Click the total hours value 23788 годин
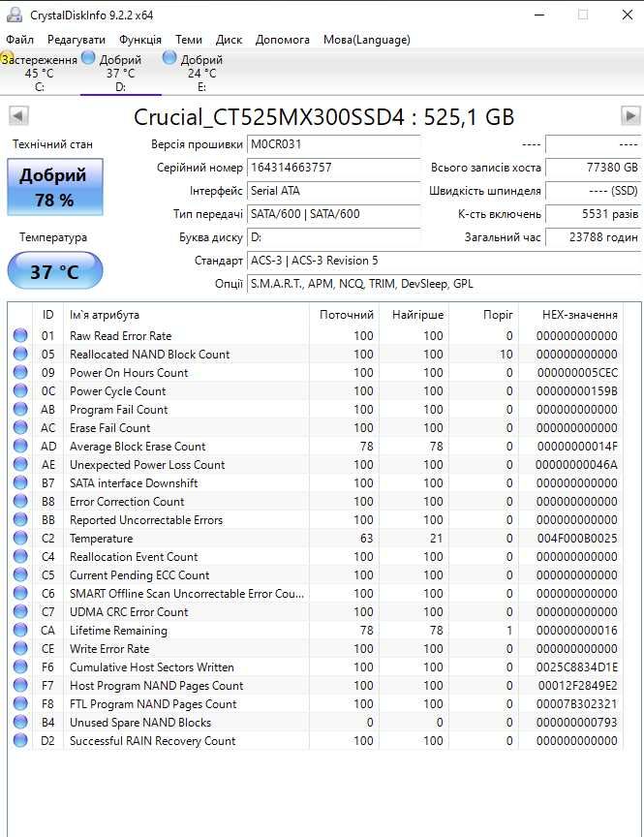 coord(594,237)
